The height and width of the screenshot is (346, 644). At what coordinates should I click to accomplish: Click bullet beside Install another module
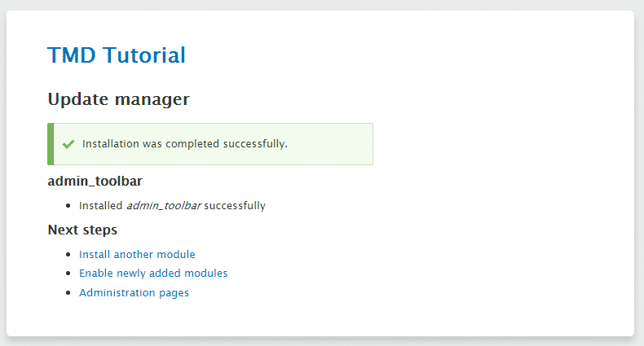tap(68, 255)
